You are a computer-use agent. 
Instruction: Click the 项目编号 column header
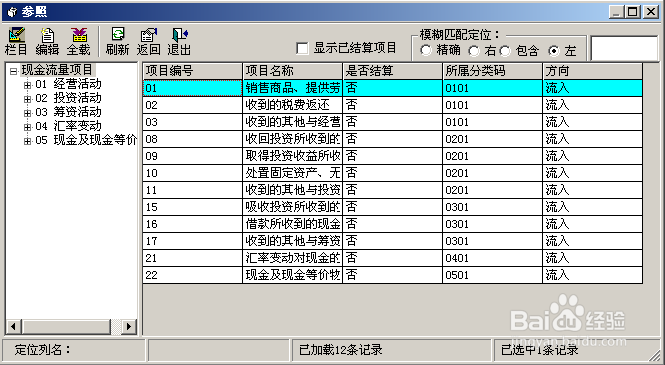coord(193,71)
